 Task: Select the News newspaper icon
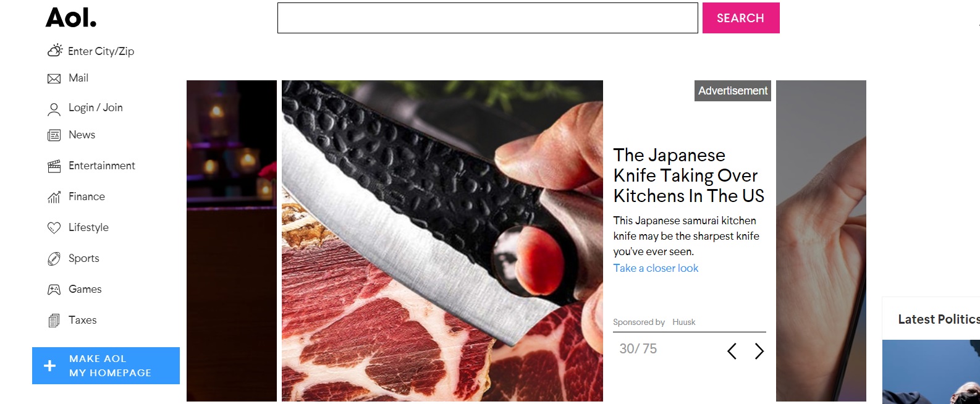click(x=54, y=135)
